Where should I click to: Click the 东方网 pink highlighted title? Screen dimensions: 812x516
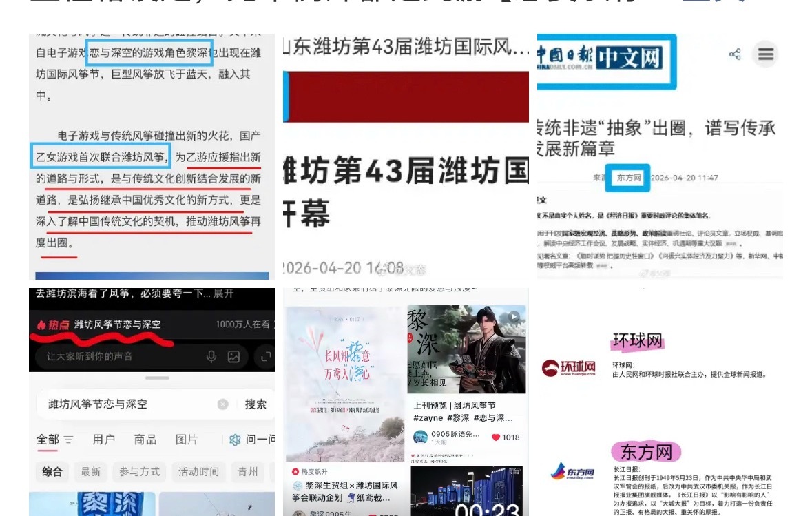click(646, 453)
